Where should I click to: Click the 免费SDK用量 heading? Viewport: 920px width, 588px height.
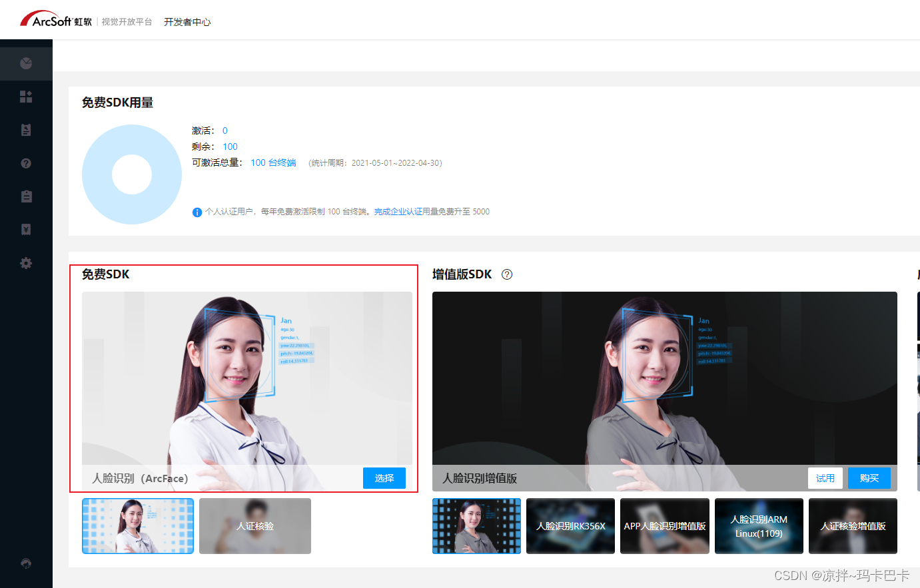117,103
